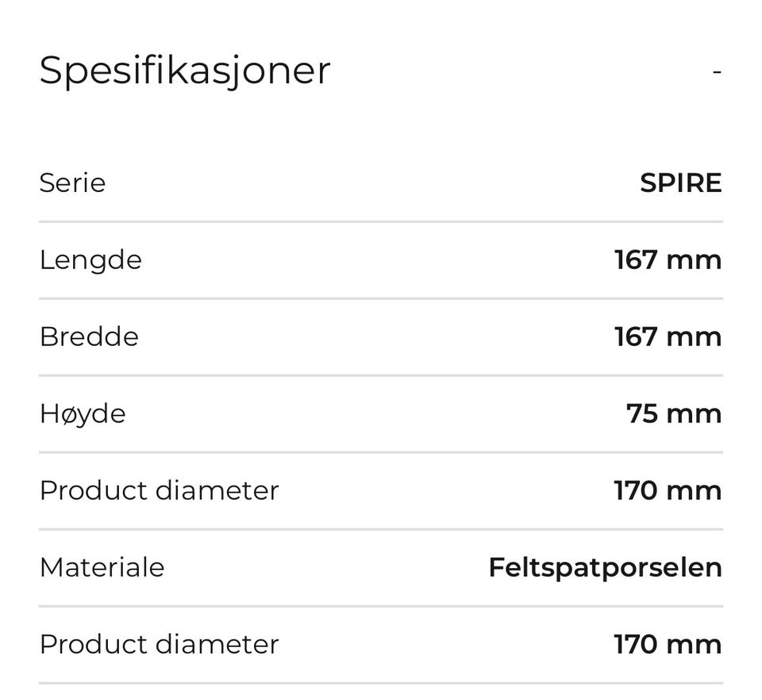Select the Bredde label
The width and height of the screenshot is (762, 700).
click(90, 337)
